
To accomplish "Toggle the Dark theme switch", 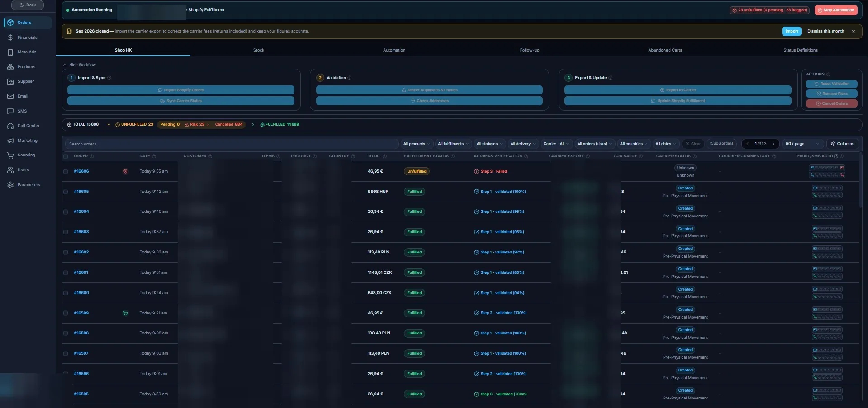I will (28, 5).
